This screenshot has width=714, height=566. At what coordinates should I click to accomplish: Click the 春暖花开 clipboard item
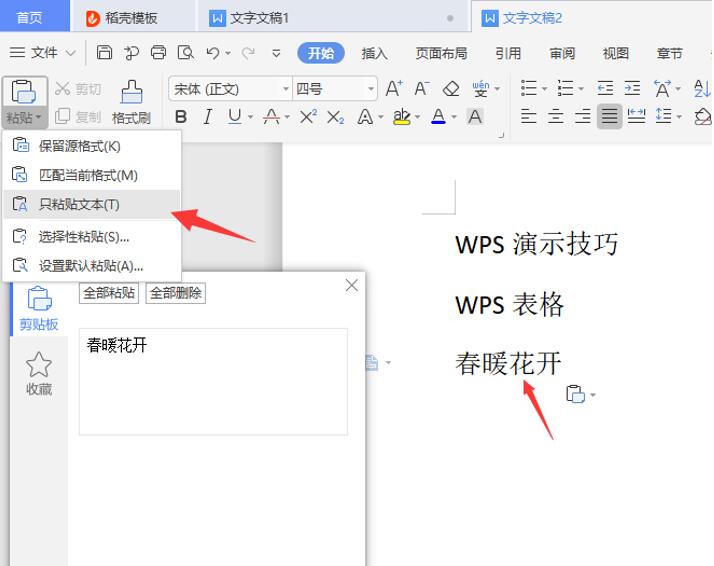213,381
